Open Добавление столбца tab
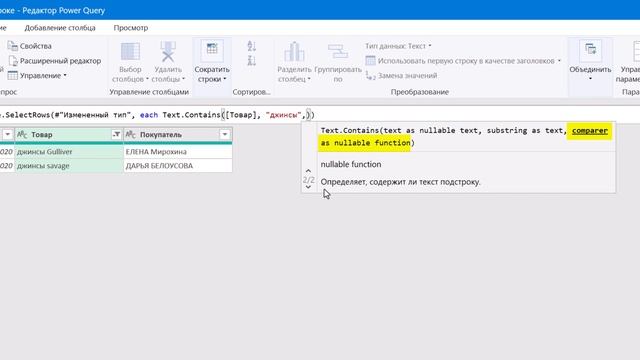 click(60, 28)
